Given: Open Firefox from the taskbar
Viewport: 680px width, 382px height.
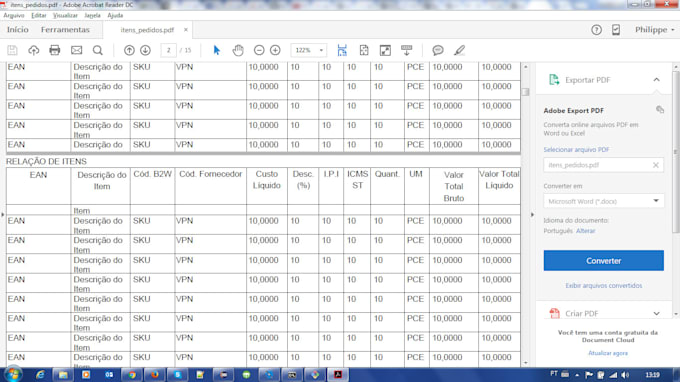Looking at the screenshot, I should 155,375.
